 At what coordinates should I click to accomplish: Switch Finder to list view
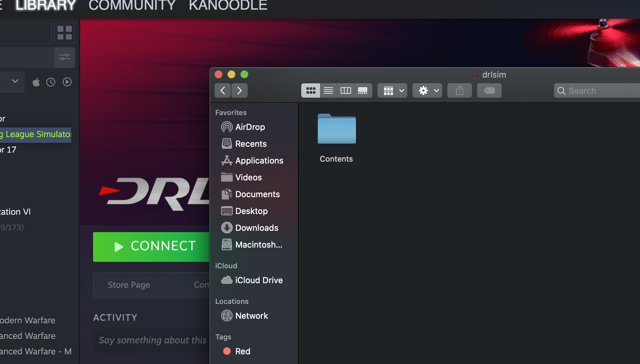(328, 91)
